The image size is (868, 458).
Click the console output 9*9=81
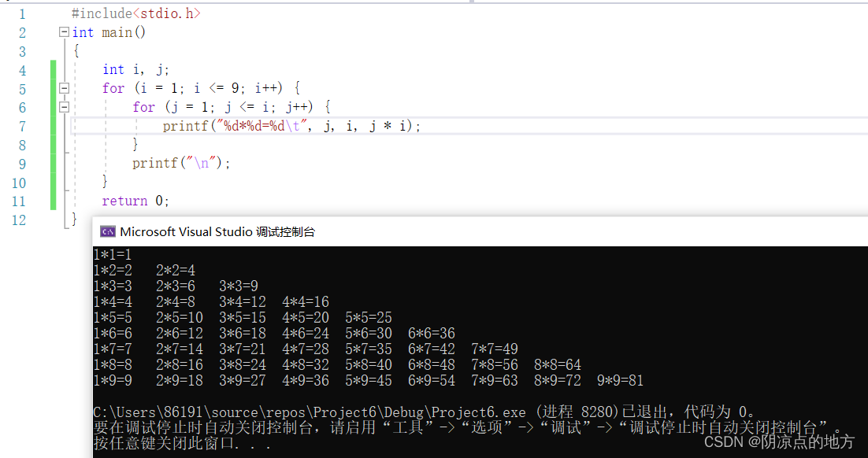(x=621, y=381)
